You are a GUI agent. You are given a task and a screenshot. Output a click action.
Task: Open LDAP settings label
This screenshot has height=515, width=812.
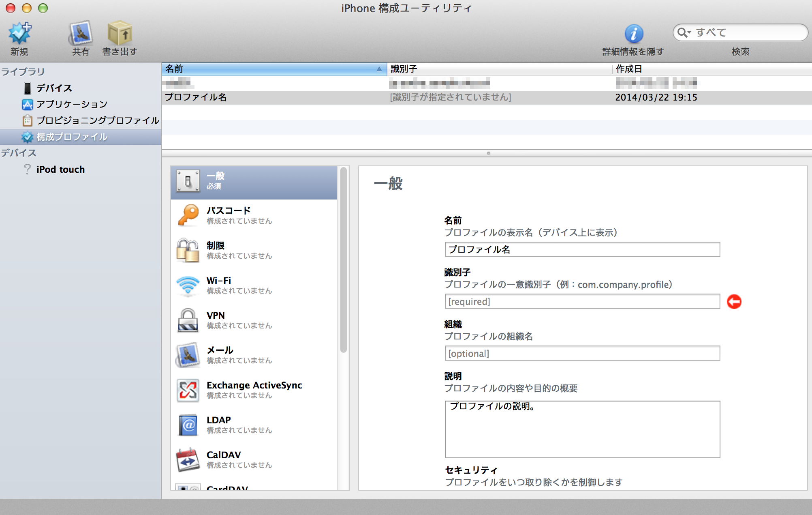218,420
